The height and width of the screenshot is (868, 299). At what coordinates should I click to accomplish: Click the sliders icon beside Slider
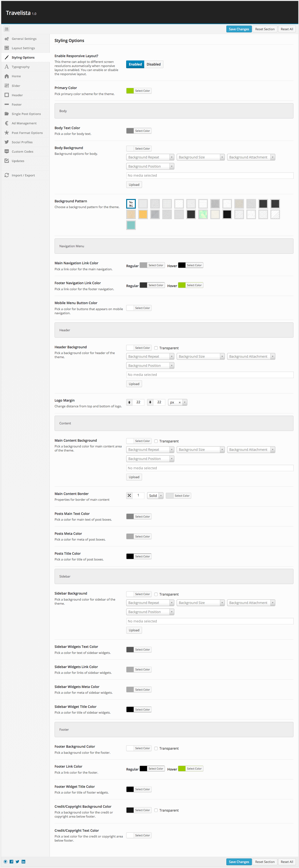[7, 86]
